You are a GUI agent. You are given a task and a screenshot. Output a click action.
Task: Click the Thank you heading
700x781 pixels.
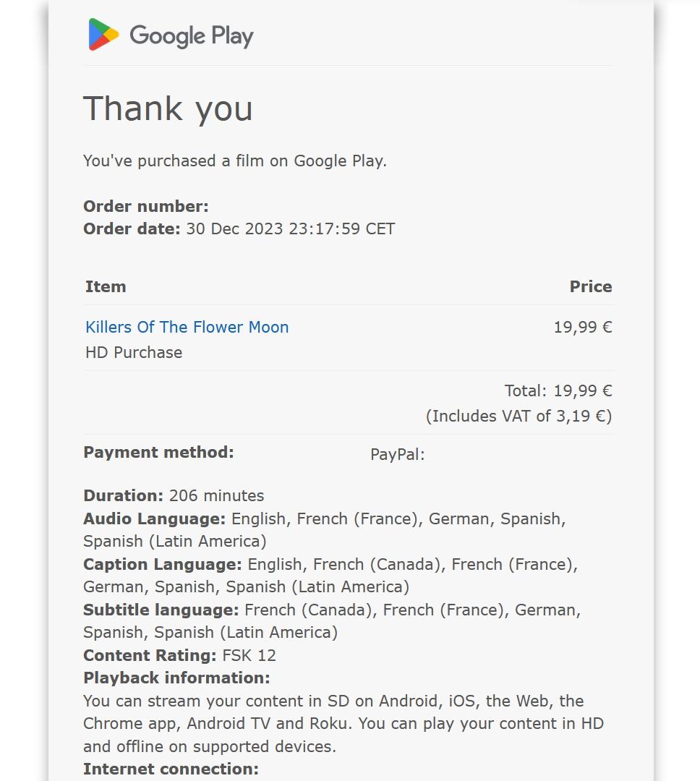168,108
